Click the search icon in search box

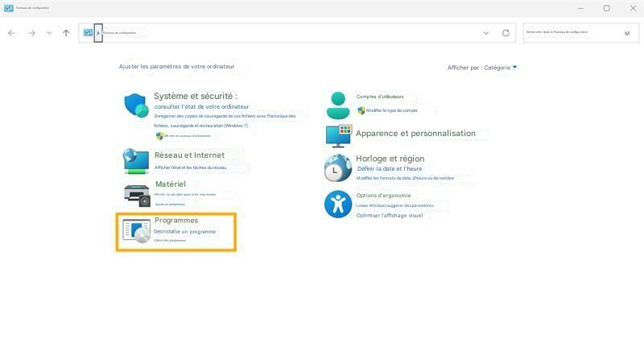(627, 33)
